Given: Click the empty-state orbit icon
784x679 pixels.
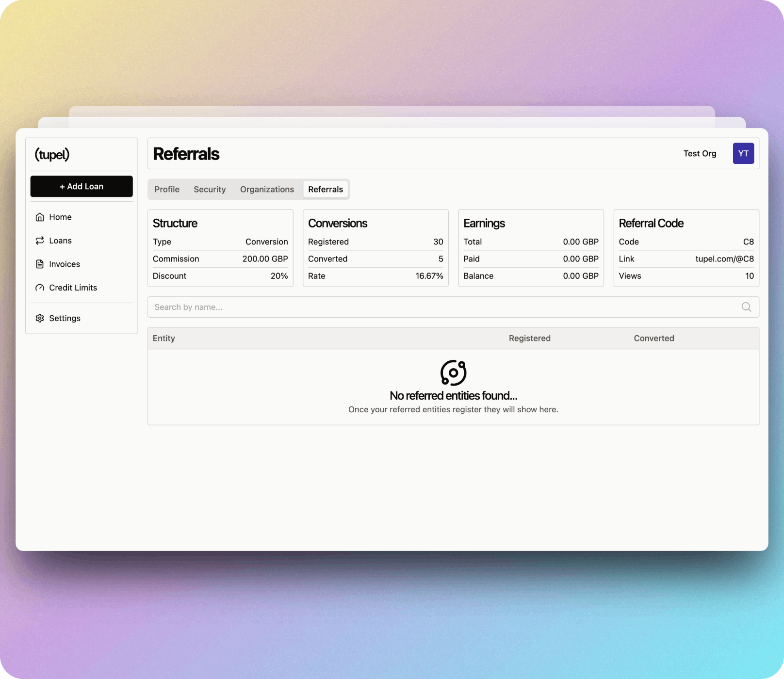Looking at the screenshot, I should coord(453,372).
